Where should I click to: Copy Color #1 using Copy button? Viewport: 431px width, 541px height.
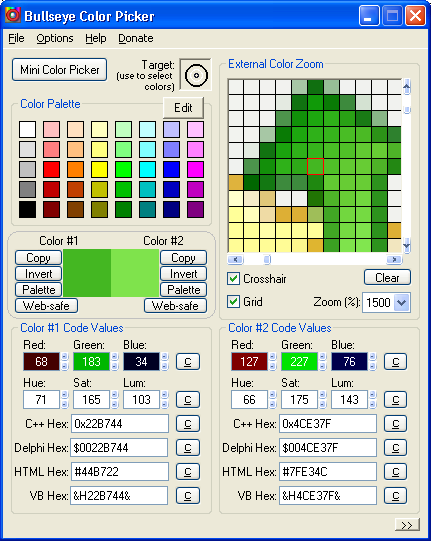38,258
